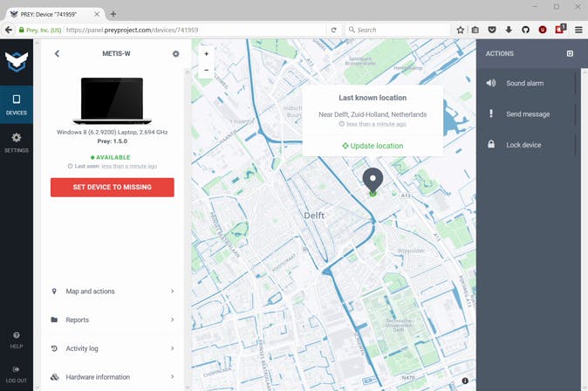Bookmark this page with star icon
This screenshot has width=588, height=391.
460,30
